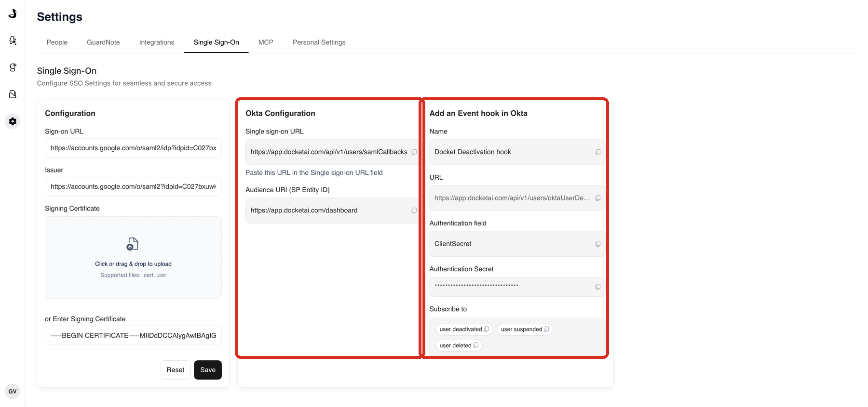Open the documents library sidebar icon
The width and height of the screenshot is (868, 407).
13,94
